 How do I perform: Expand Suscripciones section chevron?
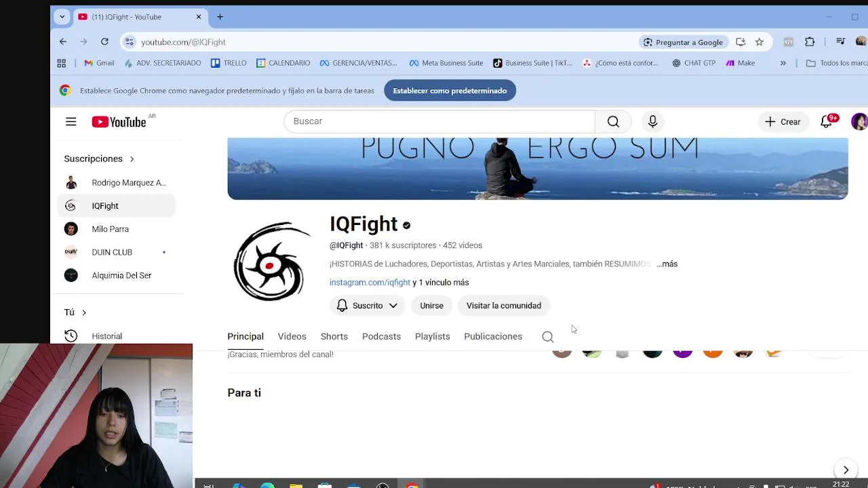pos(132,159)
